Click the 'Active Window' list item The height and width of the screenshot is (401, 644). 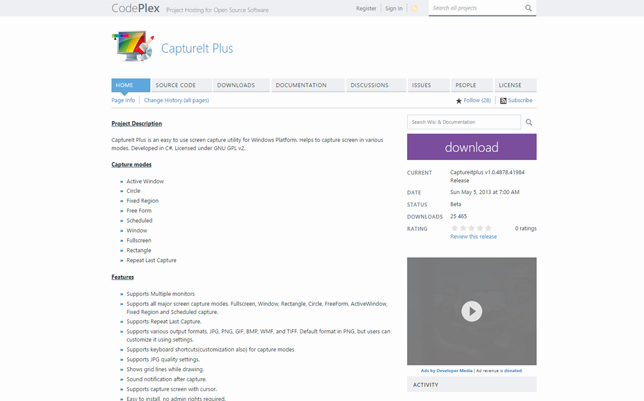145,181
